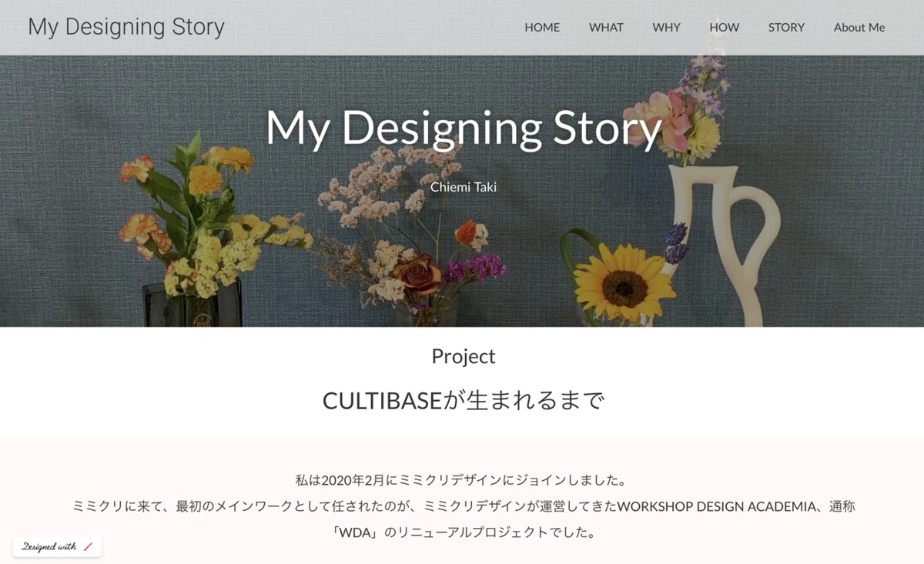
Task: Visit the About Me page
Action: pyautogui.click(x=859, y=27)
